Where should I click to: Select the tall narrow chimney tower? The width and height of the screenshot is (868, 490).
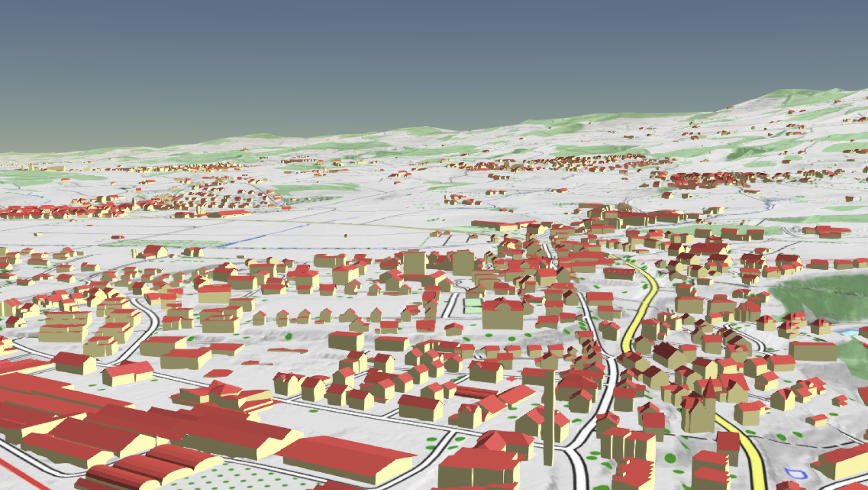(548, 417)
